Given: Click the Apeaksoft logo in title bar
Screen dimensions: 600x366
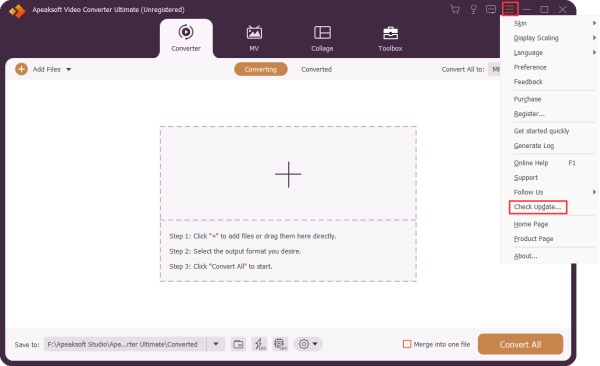Looking at the screenshot, I should (17, 11).
